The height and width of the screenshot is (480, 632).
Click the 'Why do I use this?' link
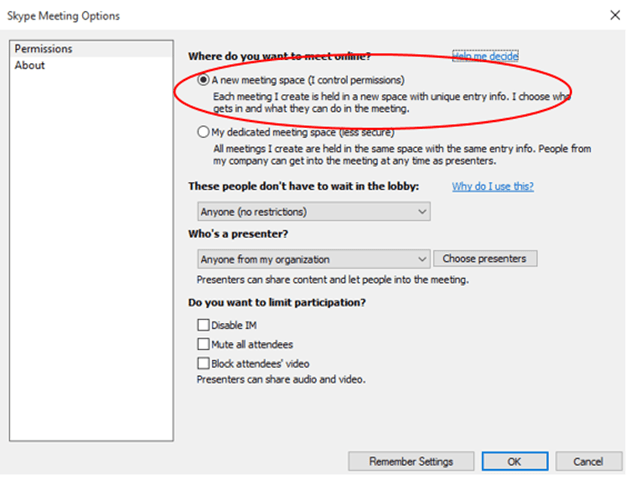(493, 186)
